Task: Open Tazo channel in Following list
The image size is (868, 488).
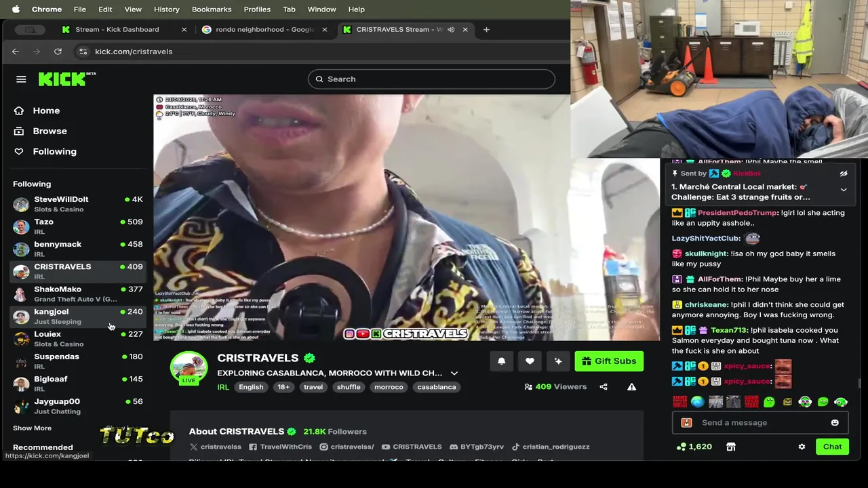Action: pyautogui.click(x=77, y=226)
